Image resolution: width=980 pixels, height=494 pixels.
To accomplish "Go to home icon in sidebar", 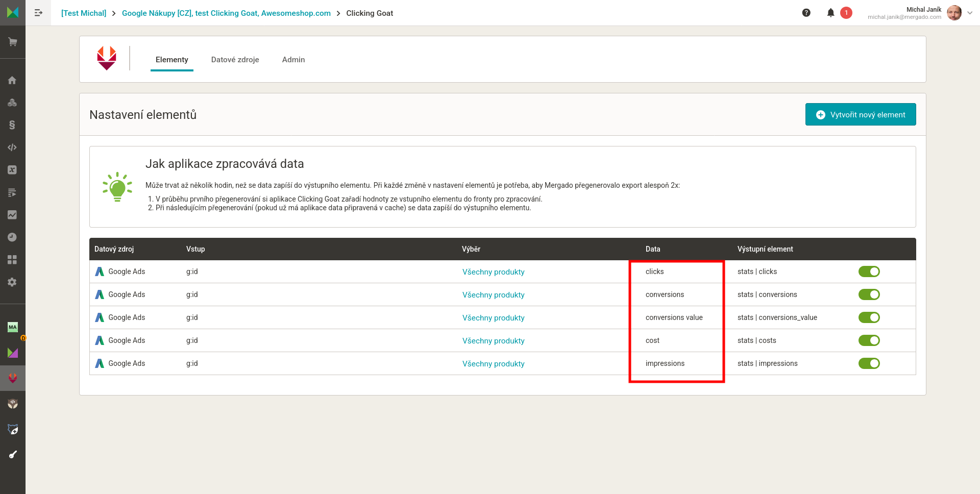I will click(12, 80).
